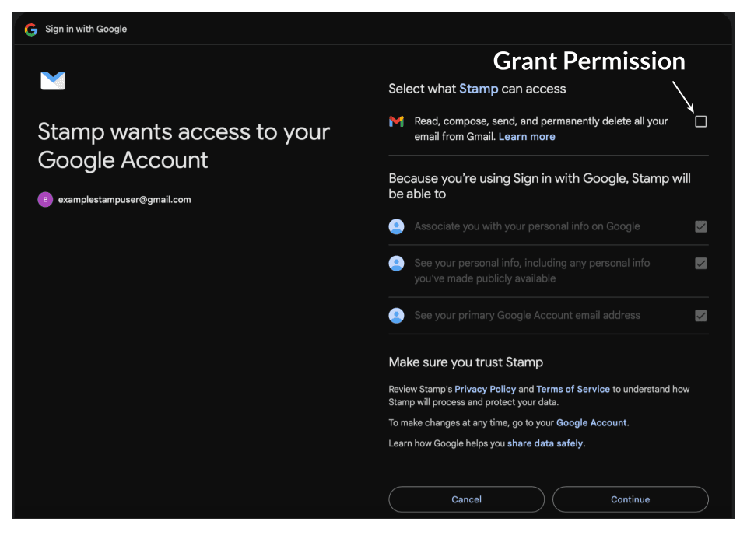The height and width of the screenshot is (560, 747).
Task: Click 'Stamp wants access to your Google Account' heading
Action: pyautogui.click(x=184, y=145)
